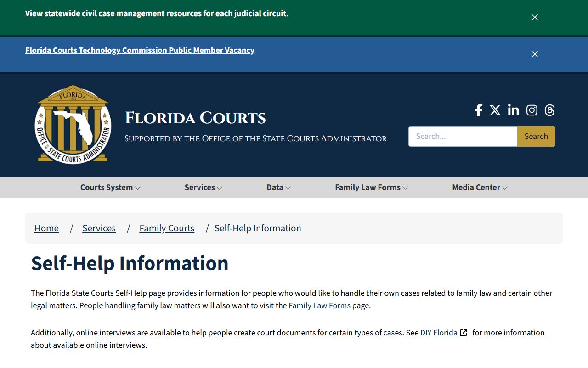Viewport: 588px width, 368px height.
Task: Click the external link icon beside DIY Florida
Action: pyautogui.click(x=464, y=333)
